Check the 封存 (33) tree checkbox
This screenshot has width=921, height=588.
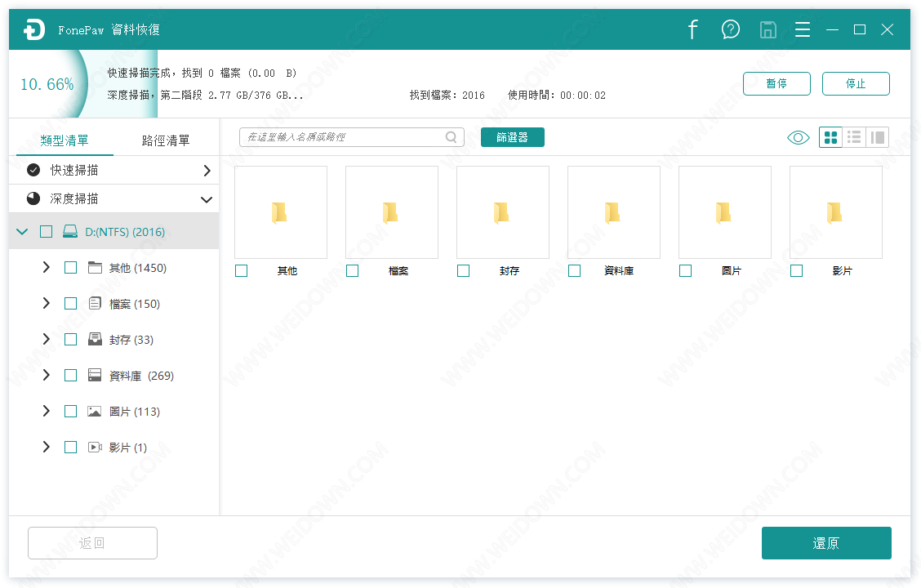coord(70,340)
